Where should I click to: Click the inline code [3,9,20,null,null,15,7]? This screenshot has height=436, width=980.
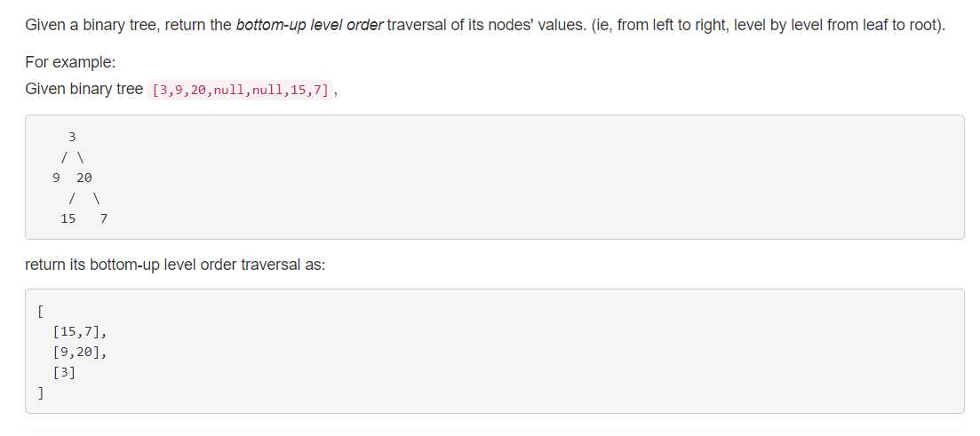pyautogui.click(x=243, y=90)
